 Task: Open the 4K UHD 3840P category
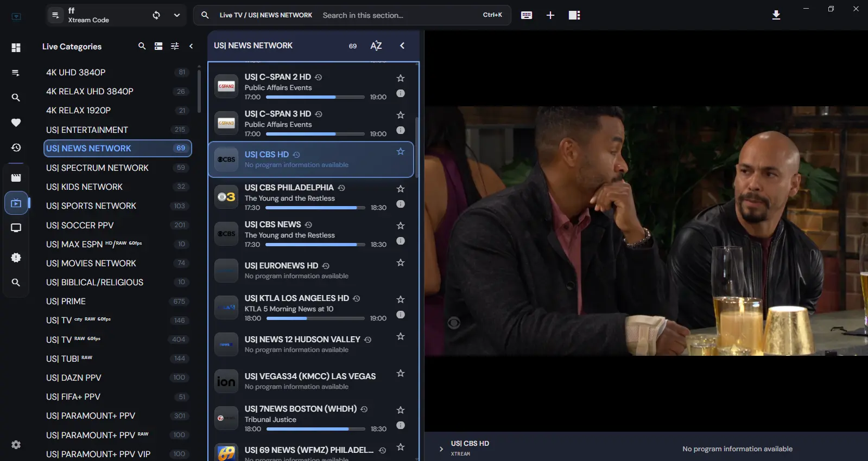point(117,72)
